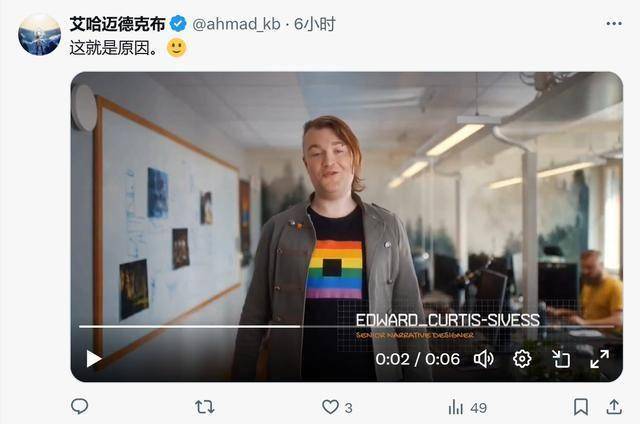Toggle the picture-in-picture mini player

[561, 359]
